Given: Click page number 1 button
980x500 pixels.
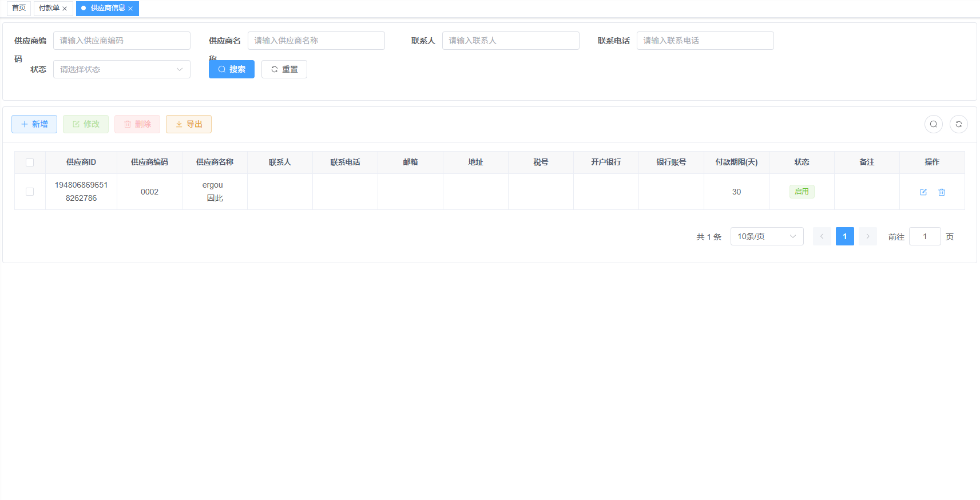Looking at the screenshot, I should (x=845, y=236).
